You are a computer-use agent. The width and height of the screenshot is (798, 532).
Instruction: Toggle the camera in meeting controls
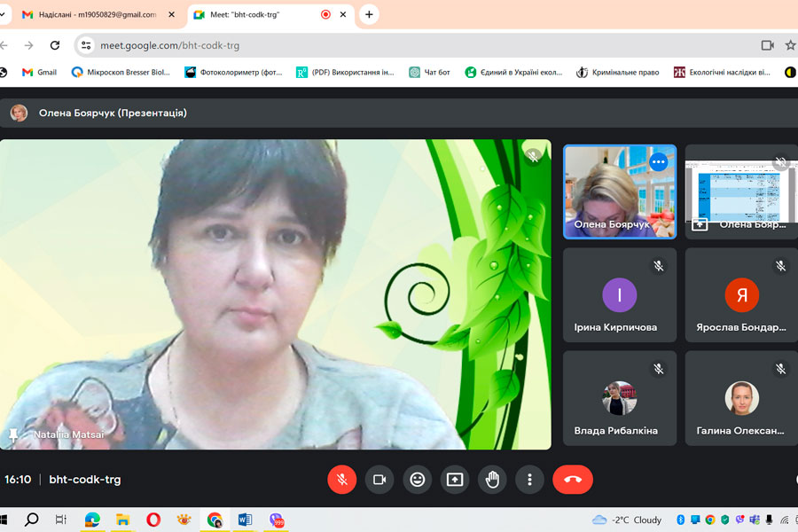[x=379, y=480]
